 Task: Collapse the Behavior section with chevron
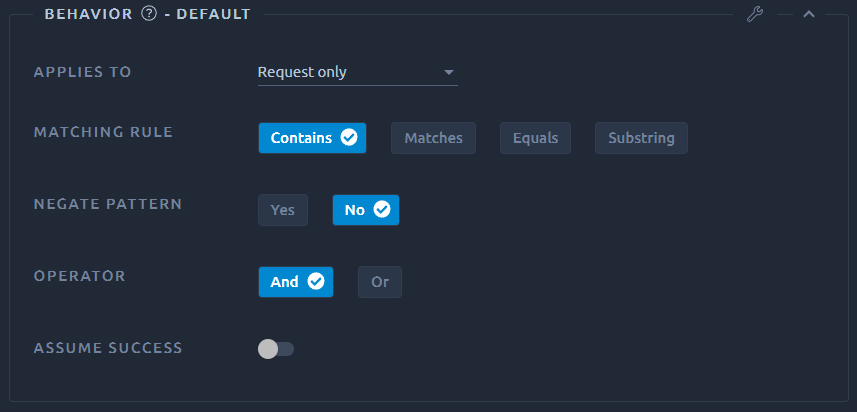pos(809,14)
